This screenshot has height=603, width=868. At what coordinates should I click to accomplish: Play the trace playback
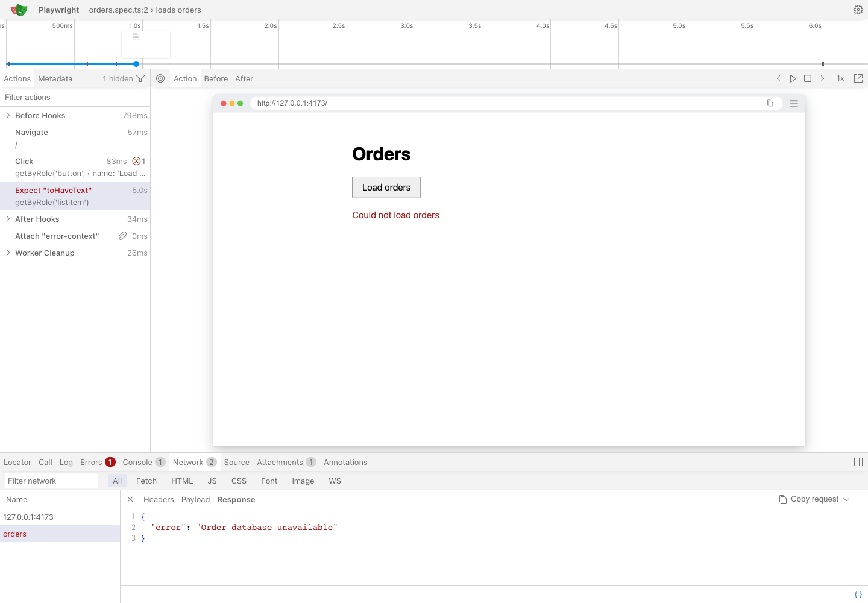tap(793, 78)
